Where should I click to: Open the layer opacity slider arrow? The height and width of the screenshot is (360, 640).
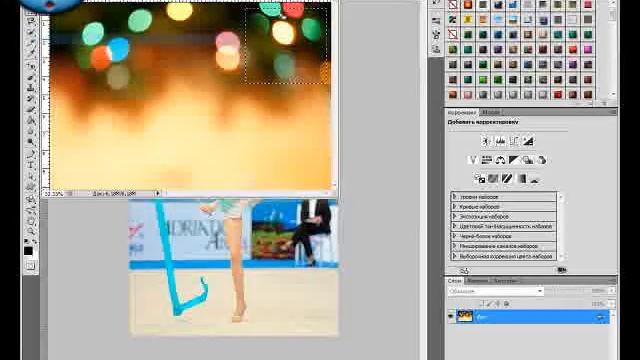[611, 291]
